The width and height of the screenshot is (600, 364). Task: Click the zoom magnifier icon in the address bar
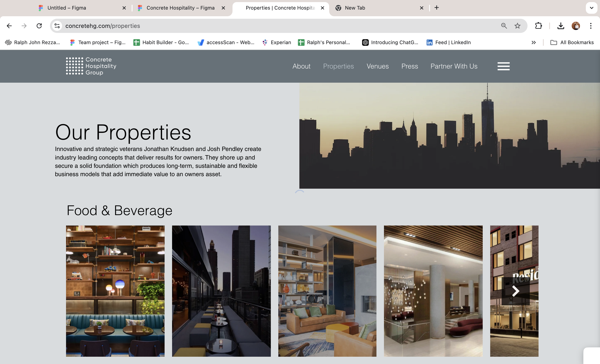coord(504,26)
